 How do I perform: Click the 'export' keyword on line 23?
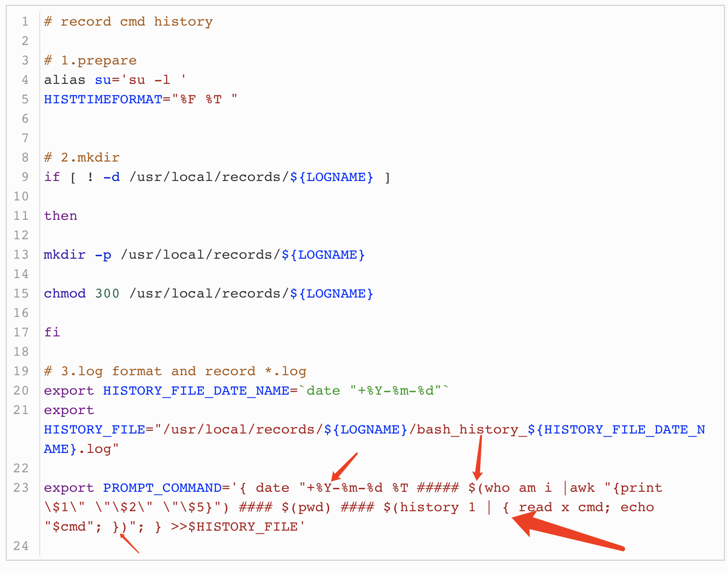69,488
